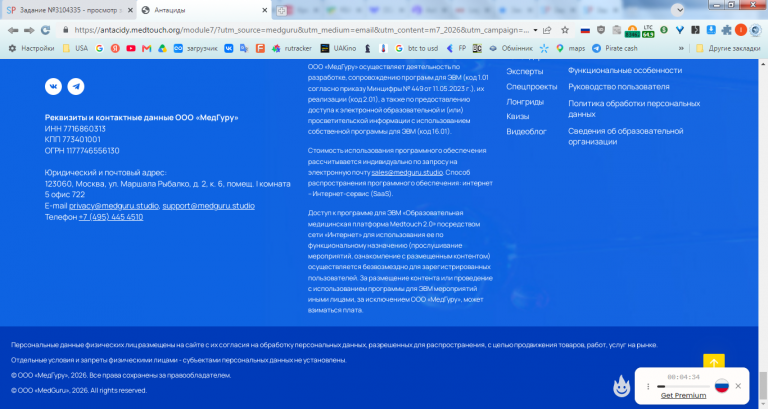Open Политика обработки персональных данных link

[x=634, y=109]
